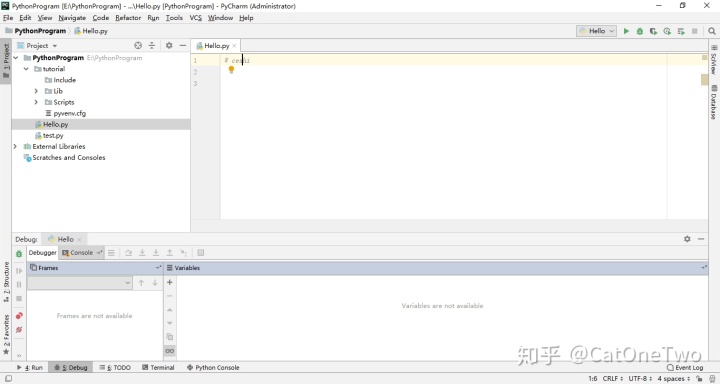Open the Terminal tool window
Image resolution: width=720 pixels, height=384 pixels.
coord(158,367)
